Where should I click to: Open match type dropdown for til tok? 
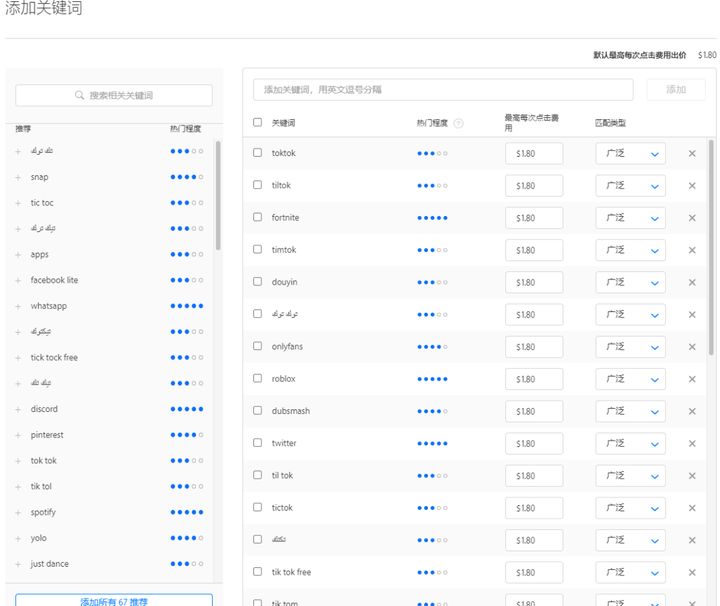pos(630,476)
